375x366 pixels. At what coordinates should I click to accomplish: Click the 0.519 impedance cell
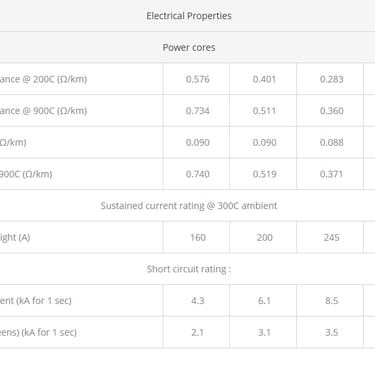[264, 174]
